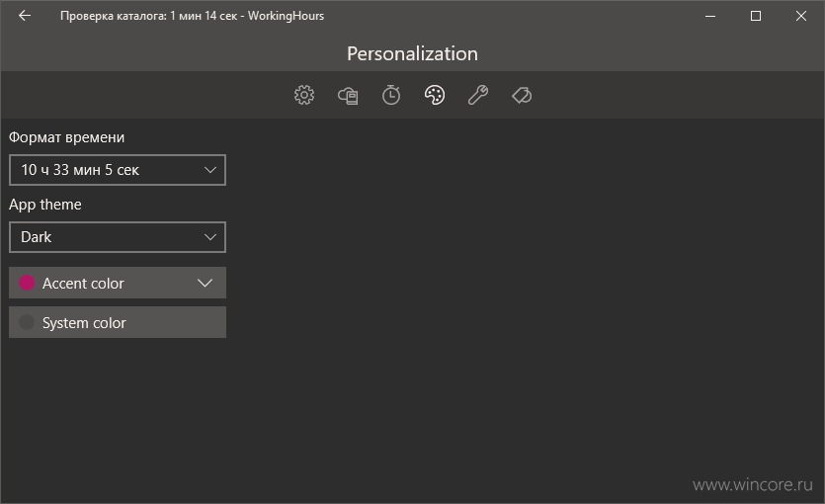Close the WorkingHours window
Viewport: 825px width, 504px height.
(x=801, y=16)
